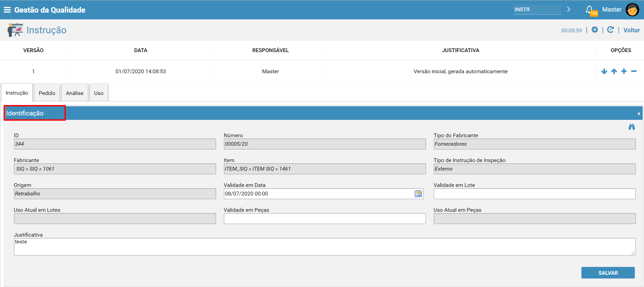The image size is (644, 287).
Task: Click the JUSTIFICATIVA column header
Action: click(x=461, y=50)
